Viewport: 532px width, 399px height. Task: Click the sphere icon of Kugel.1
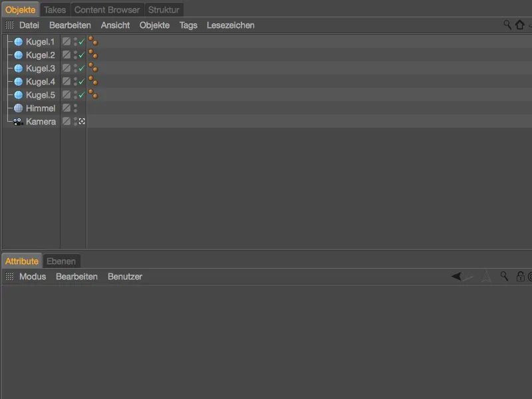click(19, 42)
